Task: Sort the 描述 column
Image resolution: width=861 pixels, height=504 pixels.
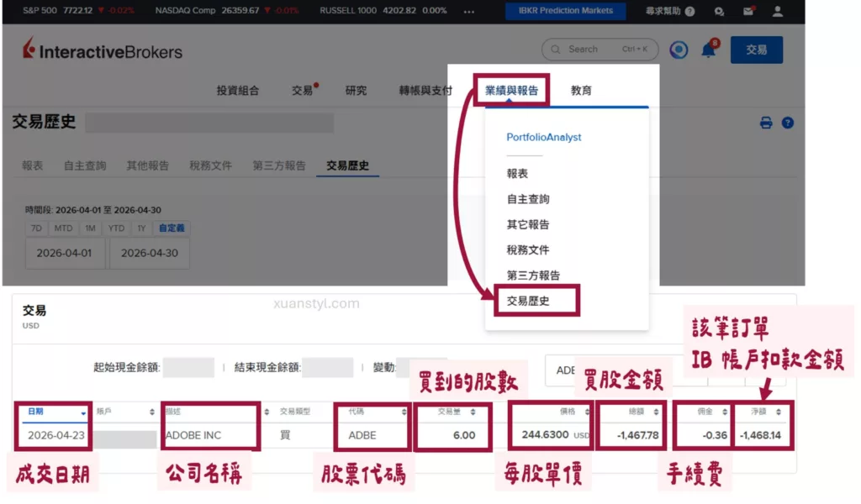Action: click(x=267, y=412)
